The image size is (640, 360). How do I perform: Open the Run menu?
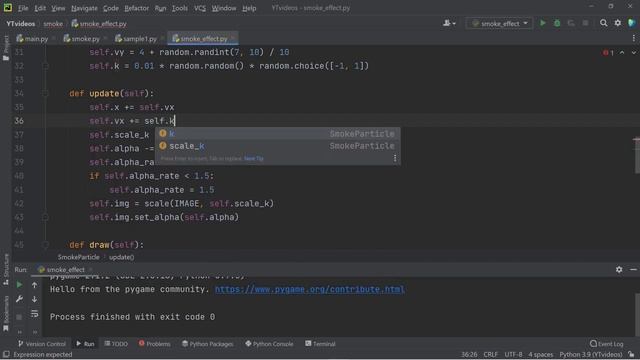[160, 8]
